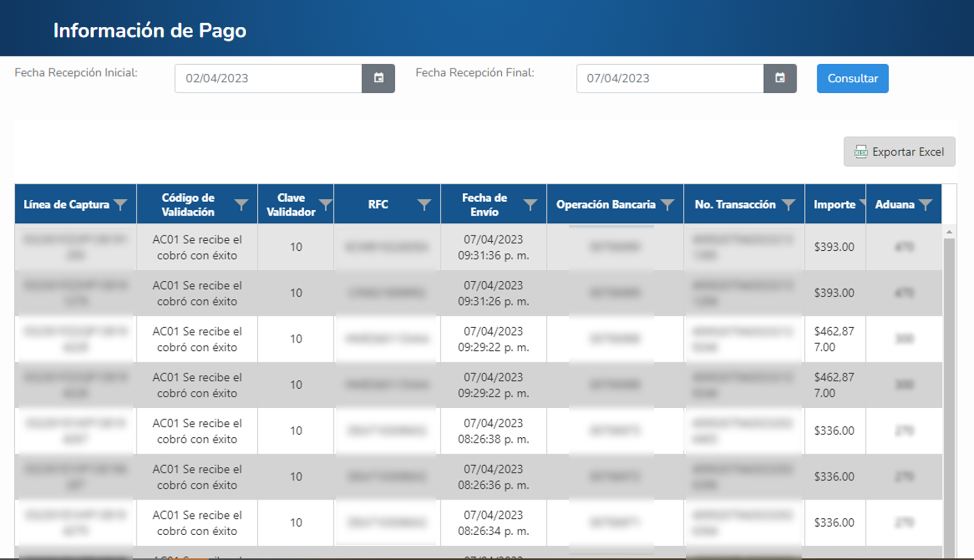Filter the Fecha de Envío column

(530, 204)
